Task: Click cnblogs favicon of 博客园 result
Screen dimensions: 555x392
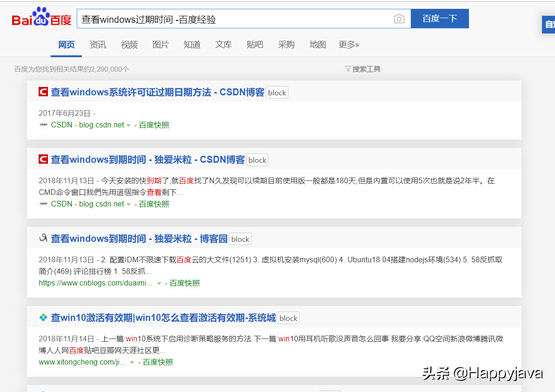Action: [43, 238]
